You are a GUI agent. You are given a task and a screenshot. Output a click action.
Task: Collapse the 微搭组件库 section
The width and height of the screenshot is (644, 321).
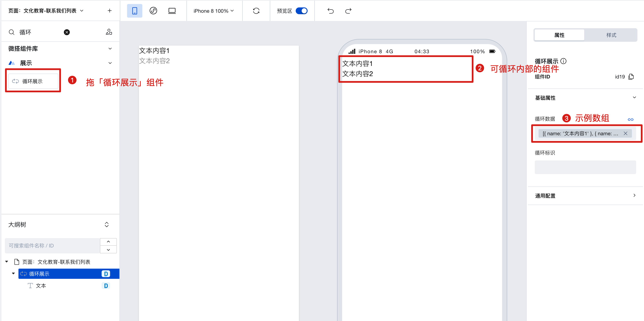(110, 49)
